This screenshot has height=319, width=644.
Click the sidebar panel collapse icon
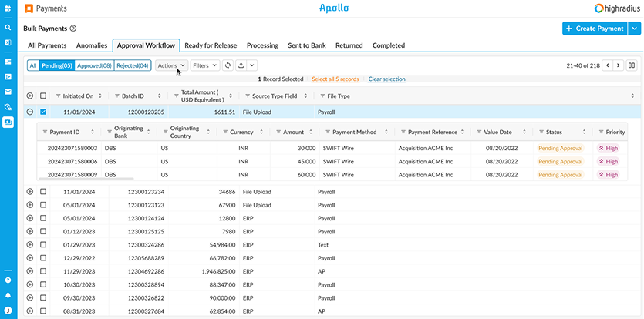tap(8, 42)
